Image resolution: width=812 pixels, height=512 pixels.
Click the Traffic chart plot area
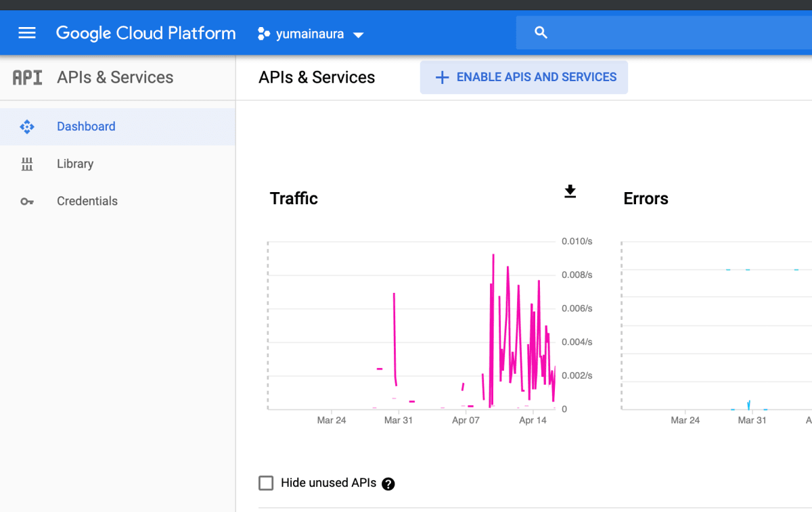(x=411, y=325)
